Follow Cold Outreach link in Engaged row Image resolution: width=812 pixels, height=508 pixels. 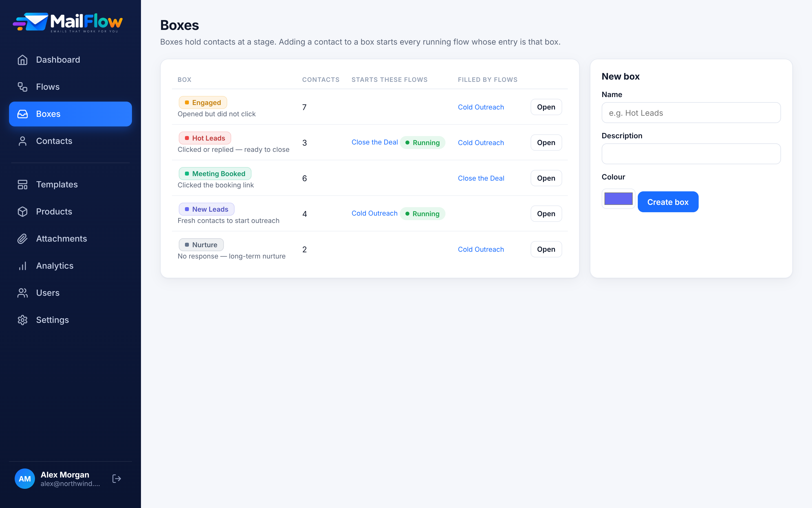tap(481, 107)
